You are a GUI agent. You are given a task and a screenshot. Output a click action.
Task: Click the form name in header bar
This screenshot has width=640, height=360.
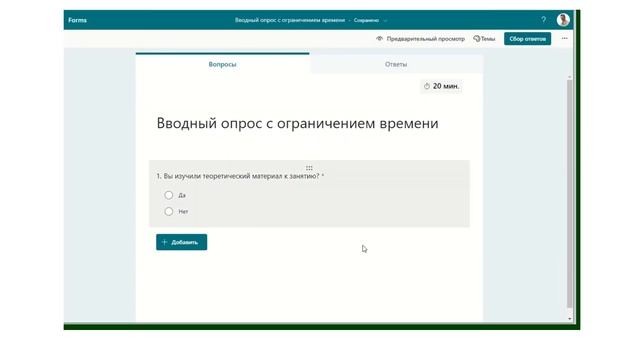click(x=290, y=20)
